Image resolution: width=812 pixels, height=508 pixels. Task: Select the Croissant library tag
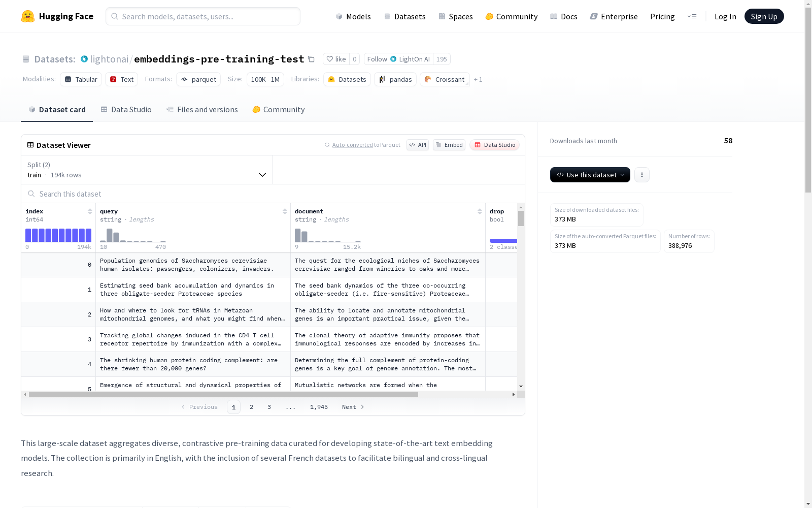click(x=445, y=79)
